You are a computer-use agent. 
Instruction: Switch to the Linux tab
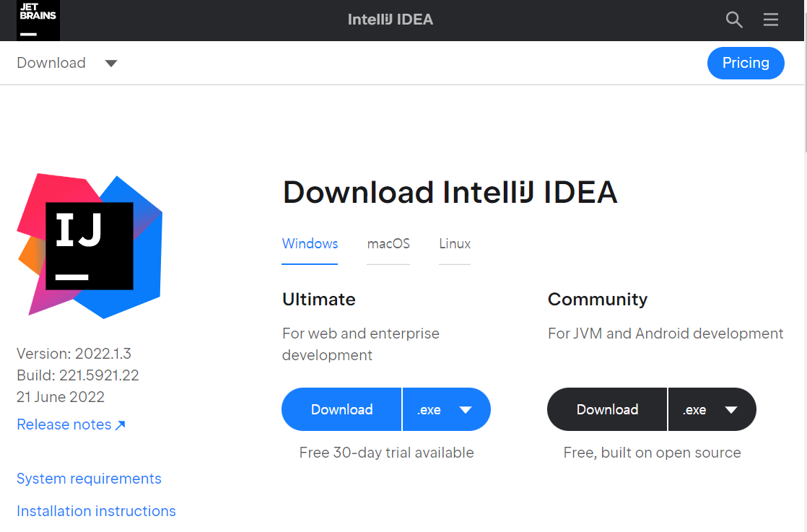(455, 244)
